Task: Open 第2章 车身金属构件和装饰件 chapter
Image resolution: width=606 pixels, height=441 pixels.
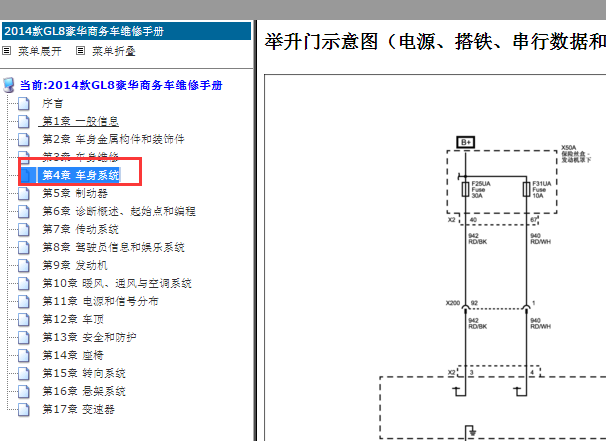Action: (113, 139)
